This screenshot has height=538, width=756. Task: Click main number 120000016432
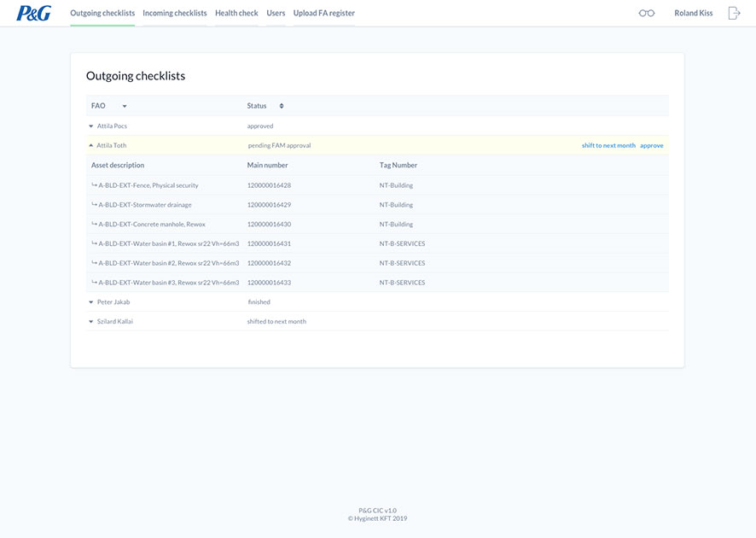click(x=269, y=263)
